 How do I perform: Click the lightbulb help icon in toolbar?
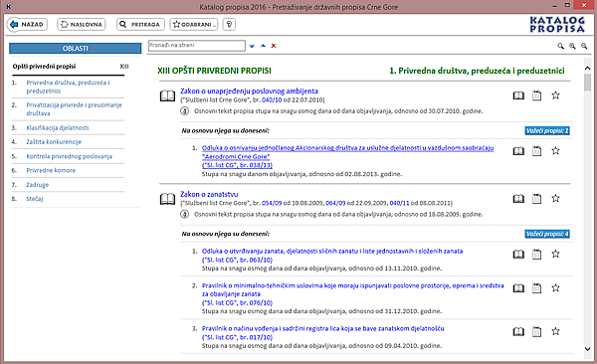point(229,25)
